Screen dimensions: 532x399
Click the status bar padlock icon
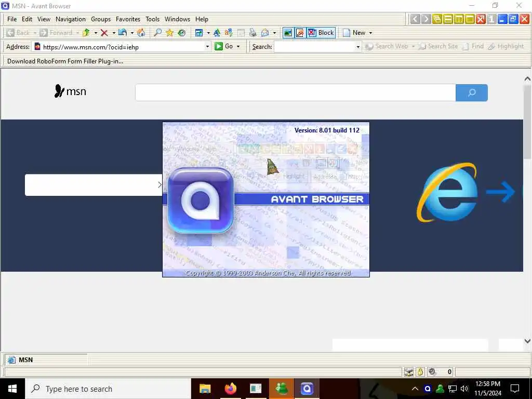coord(420,372)
